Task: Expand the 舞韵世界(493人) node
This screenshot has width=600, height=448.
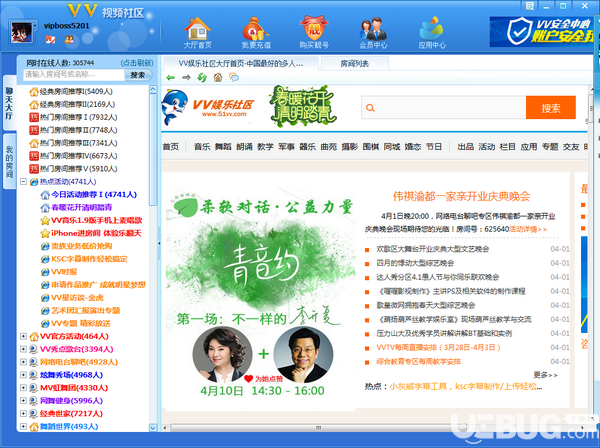Action: pyautogui.click(x=23, y=426)
